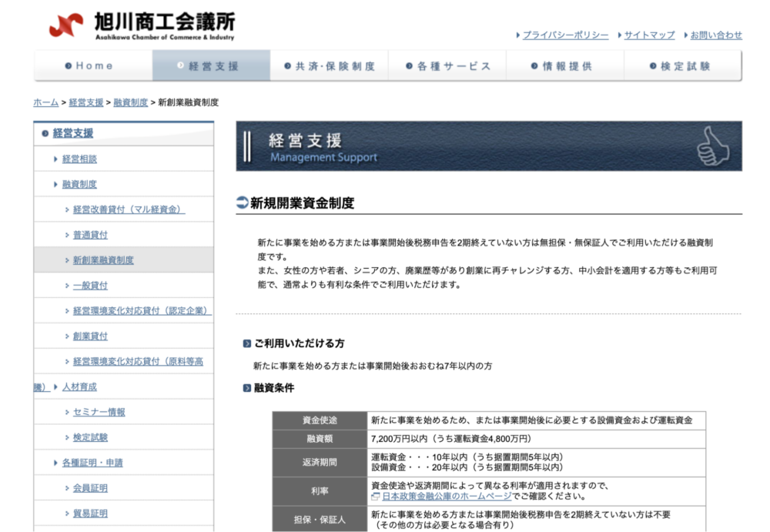Click the thumbs-up icon in the banner
Viewport: 770px width, 532px height.
tap(711, 146)
